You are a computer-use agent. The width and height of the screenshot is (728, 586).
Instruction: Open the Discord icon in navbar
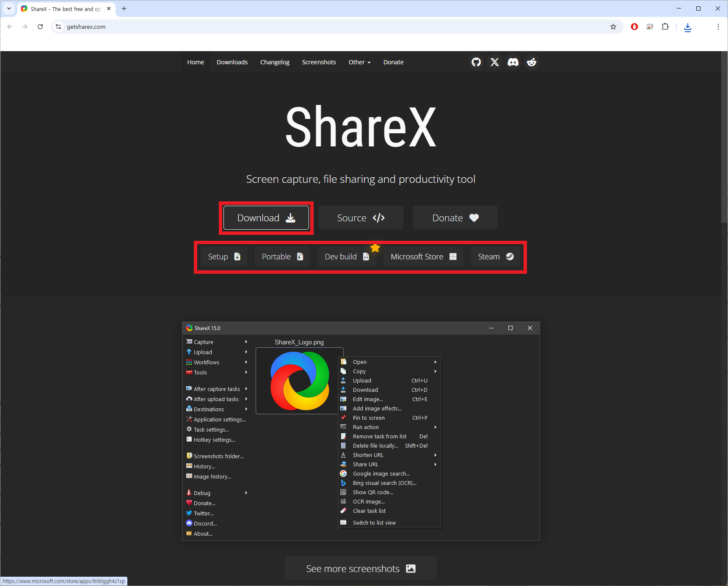point(513,62)
